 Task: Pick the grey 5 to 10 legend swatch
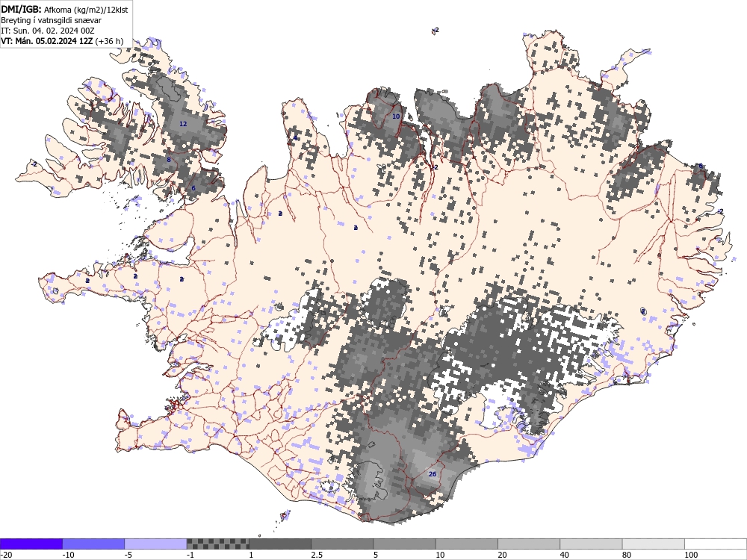404,544
